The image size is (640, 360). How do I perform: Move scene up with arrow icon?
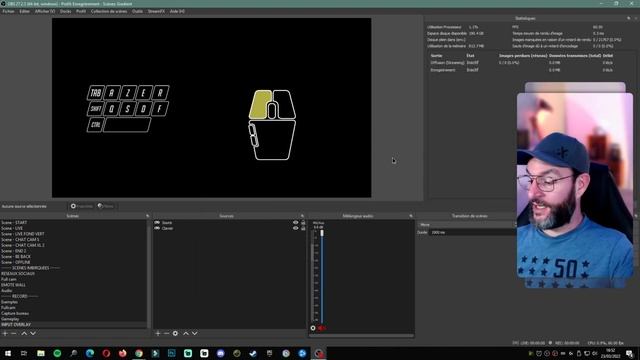[x=24, y=333]
